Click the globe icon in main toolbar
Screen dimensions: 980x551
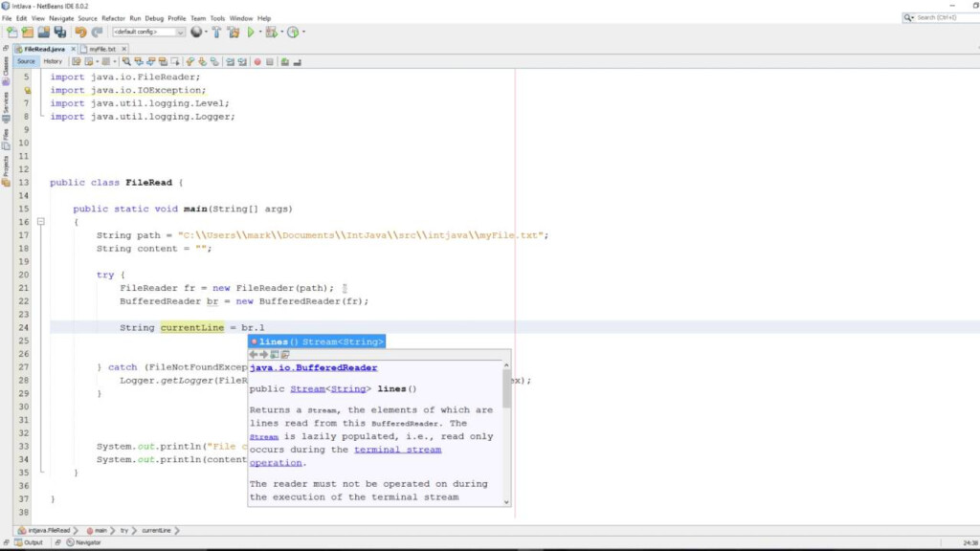point(196,32)
